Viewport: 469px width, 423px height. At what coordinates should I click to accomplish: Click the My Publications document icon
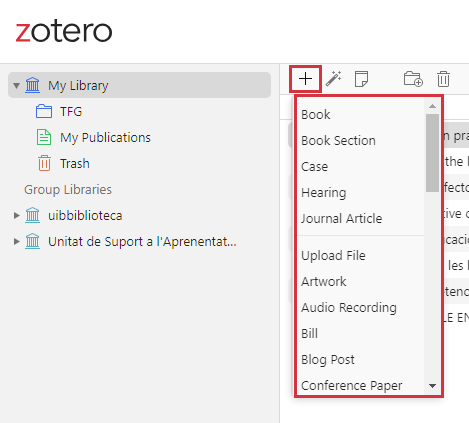(44, 137)
